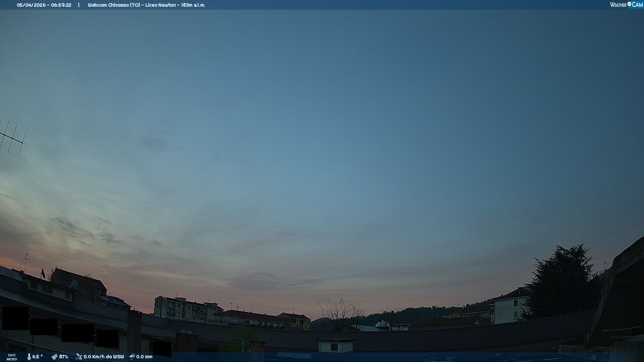This screenshot has width=644, height=362.
Task: Click the WeatherCam logo
Action: (x=626, y=5)
